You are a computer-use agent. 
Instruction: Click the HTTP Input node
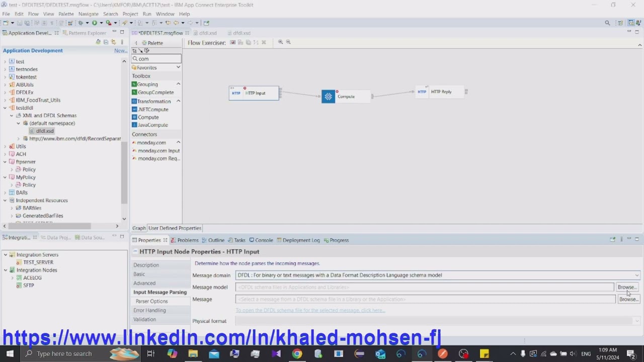[254, 93]
